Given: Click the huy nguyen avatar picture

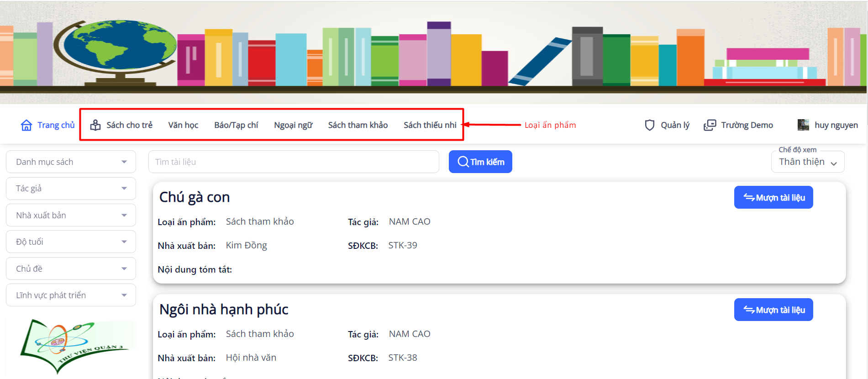Looking at the screenshot, I should point(803,125).
